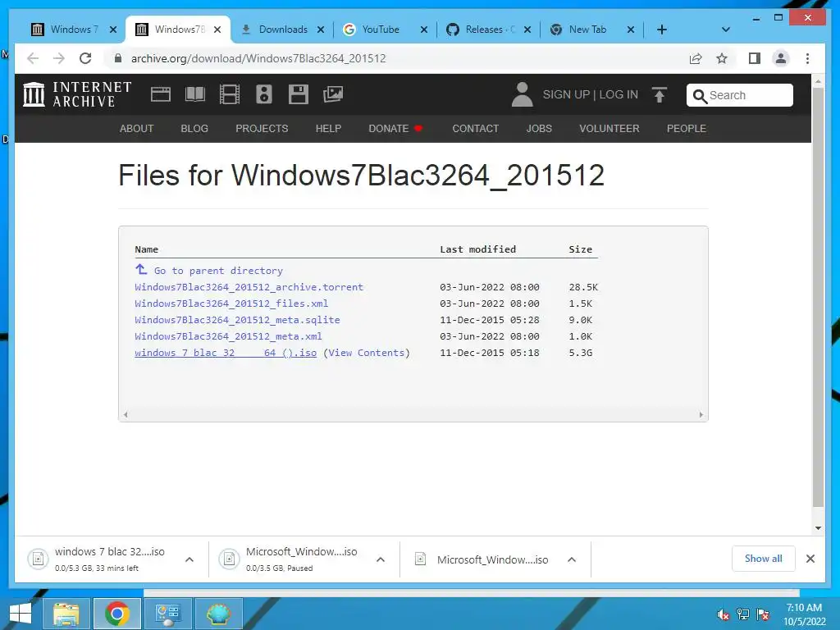Click the page vertical scrollbar

tap(818, 297)
